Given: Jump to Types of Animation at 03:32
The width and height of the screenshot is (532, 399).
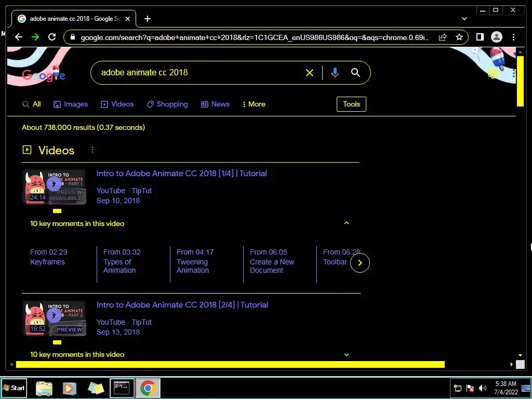Looking at the screenshot, I should click(122, 261).
